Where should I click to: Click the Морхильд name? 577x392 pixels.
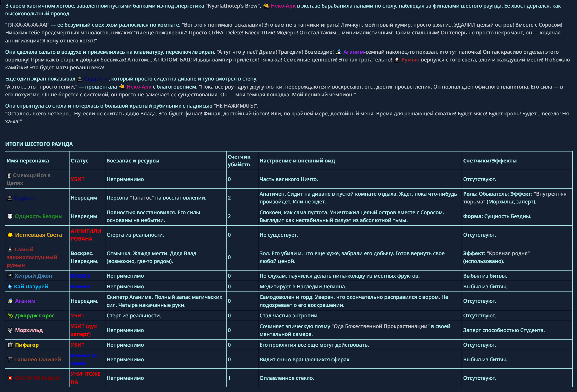pos(29,330)
